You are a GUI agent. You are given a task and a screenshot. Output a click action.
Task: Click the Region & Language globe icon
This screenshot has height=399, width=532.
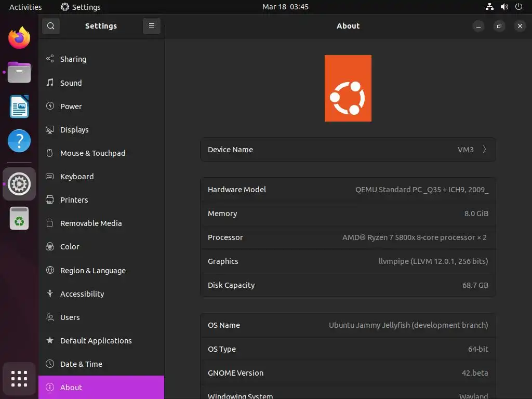(x=50, y=270)
